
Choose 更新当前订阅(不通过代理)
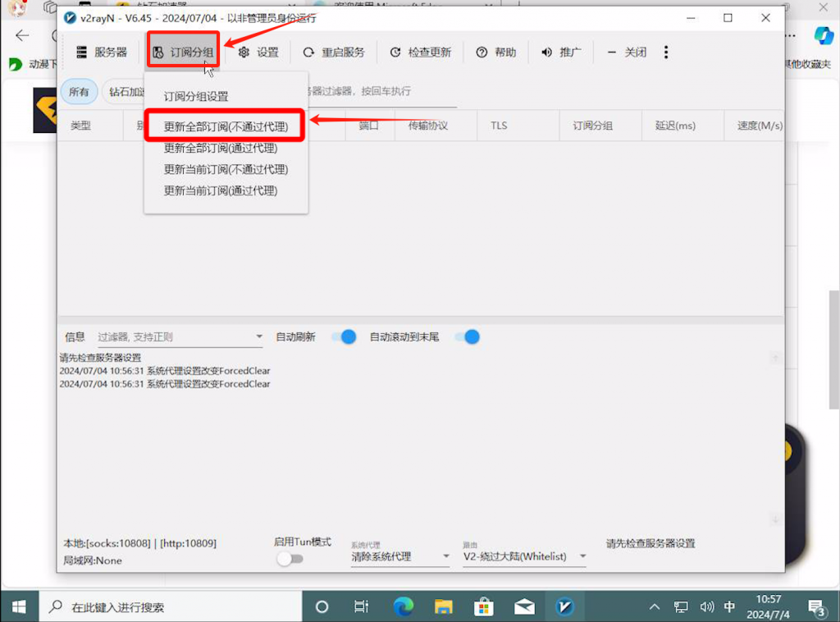point(226,169)
